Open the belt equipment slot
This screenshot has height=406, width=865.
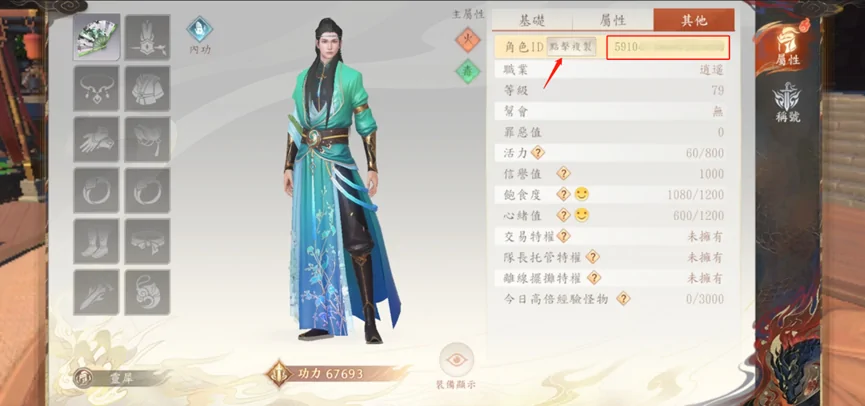(x=147, y=241)
